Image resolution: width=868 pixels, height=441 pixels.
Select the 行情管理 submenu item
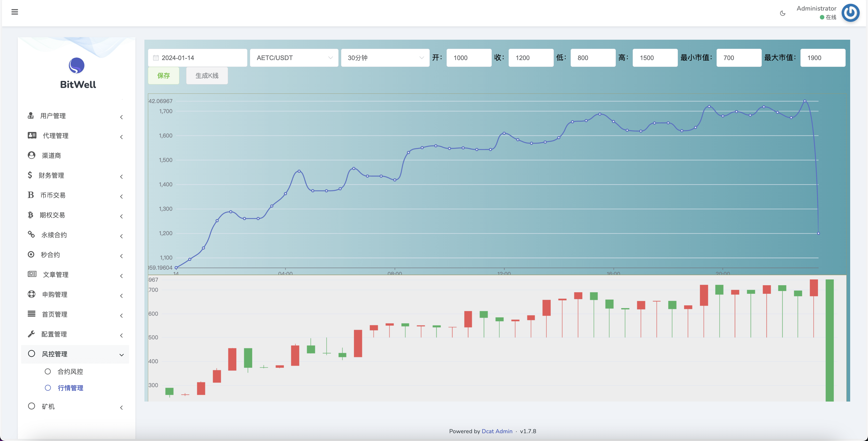(70, 388)
